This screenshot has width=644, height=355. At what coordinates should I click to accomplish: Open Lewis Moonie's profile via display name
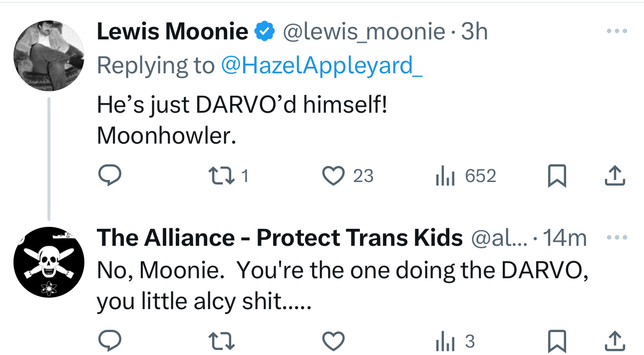pyautogui.click(x=172, y=32)
